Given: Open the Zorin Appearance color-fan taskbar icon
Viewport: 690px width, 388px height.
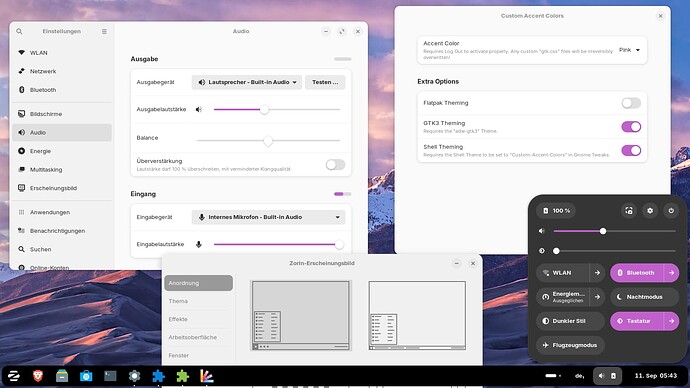Looking at the screenshot, I should 206,376.
